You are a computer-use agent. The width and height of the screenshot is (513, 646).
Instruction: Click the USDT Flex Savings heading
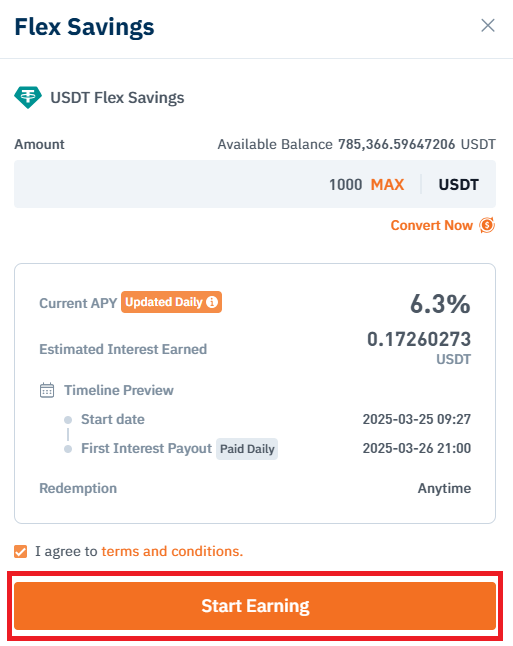117,98
